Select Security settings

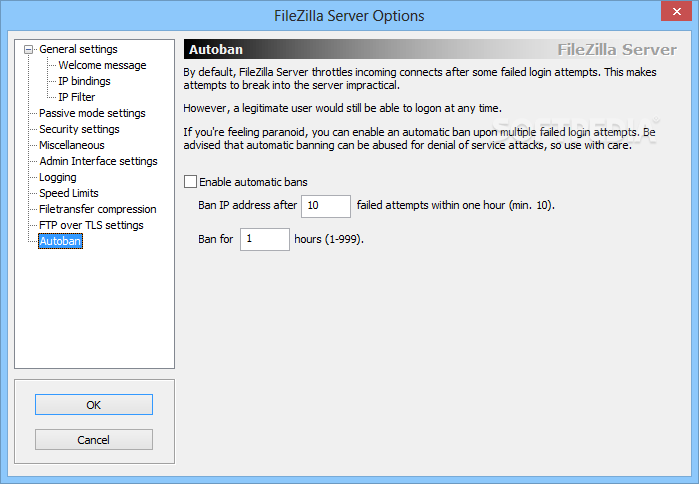point(79,129)
